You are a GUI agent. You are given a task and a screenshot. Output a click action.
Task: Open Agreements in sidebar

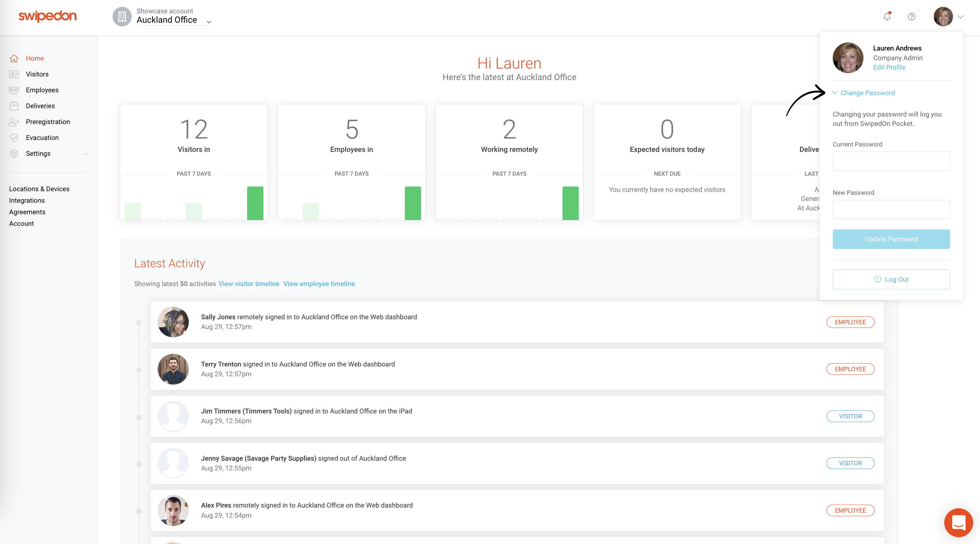point(27,212)
